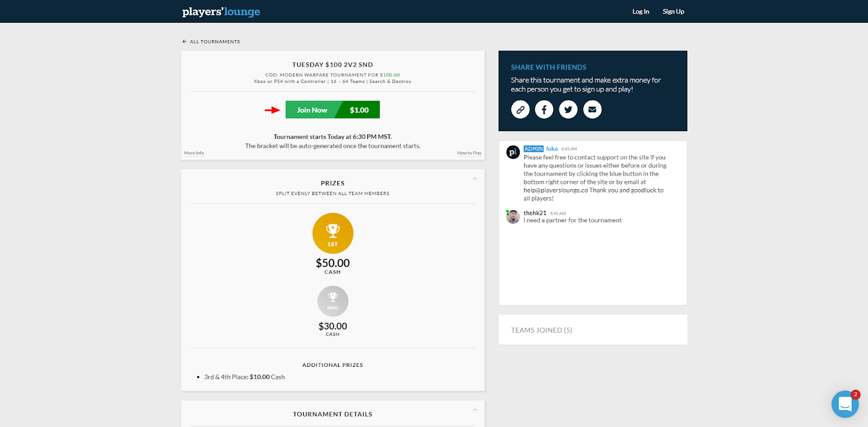This screenshot has height=427, width=868.
Task: Click the Additional Prizes heading
Action: click(333, 365)
